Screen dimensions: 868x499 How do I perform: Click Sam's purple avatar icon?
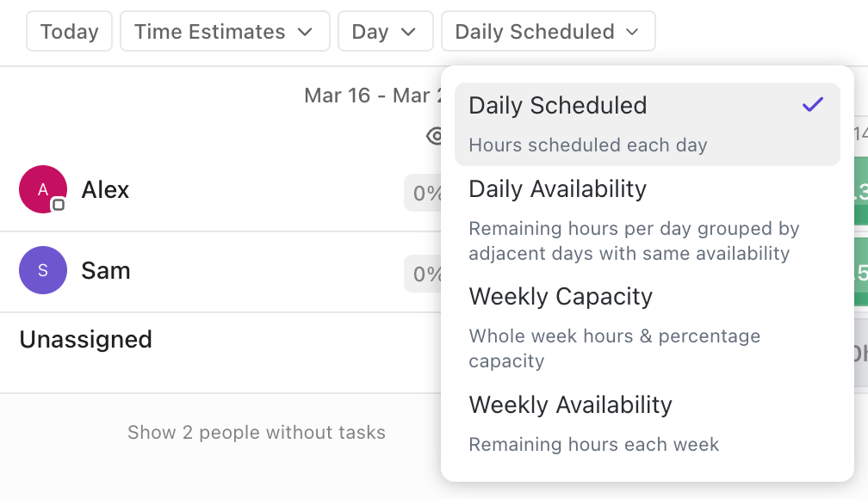(x=42, y=270)
